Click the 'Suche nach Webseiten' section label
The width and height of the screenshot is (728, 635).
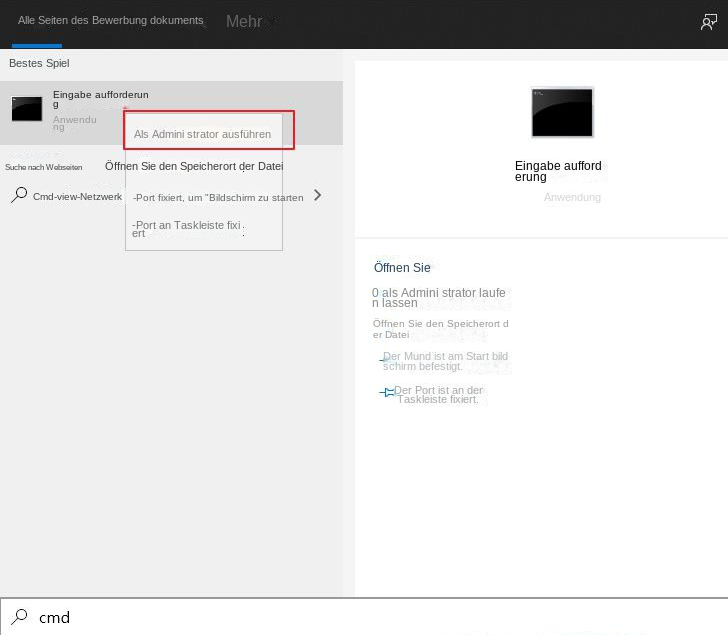pos(44,167)
